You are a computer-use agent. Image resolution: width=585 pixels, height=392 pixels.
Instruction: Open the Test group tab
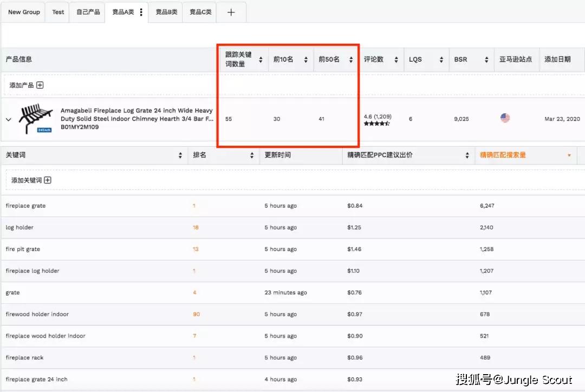(58, 12)
